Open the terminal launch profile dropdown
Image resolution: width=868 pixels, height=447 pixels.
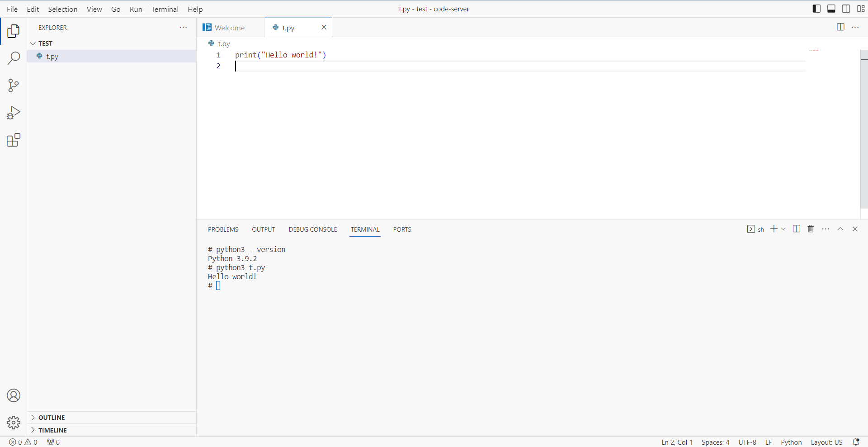pyautogui.click(x=783, y=229)
